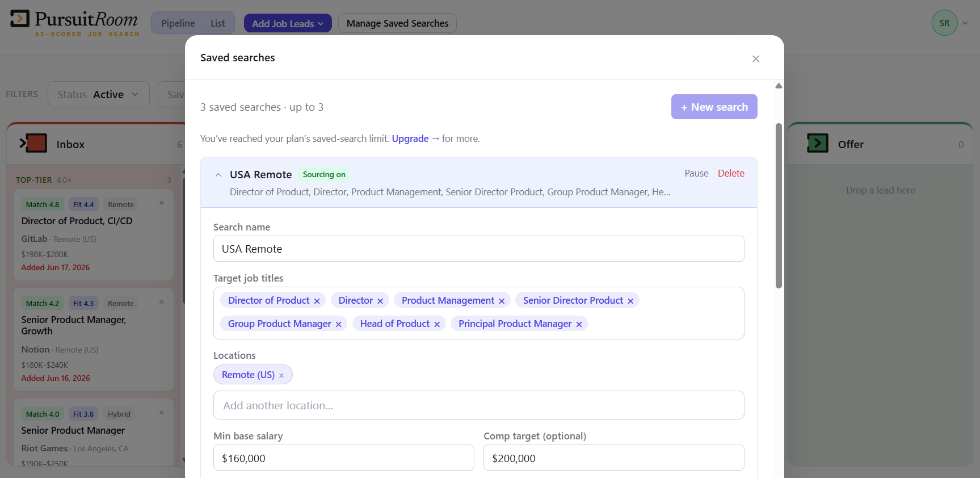
Task: Pause the USA Remote search
Action: [696, 173]
